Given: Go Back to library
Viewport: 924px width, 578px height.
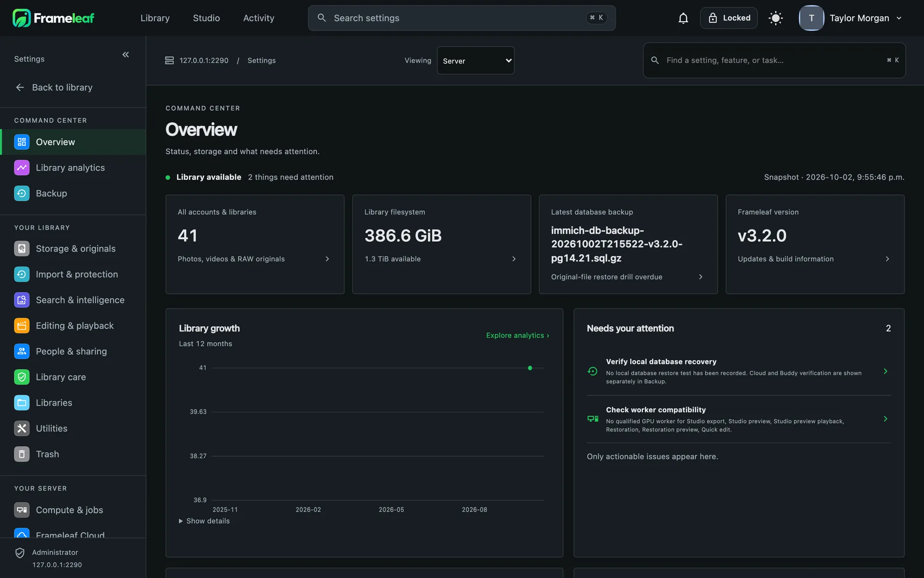Looking at the screenshot, I should pos(54,87).
